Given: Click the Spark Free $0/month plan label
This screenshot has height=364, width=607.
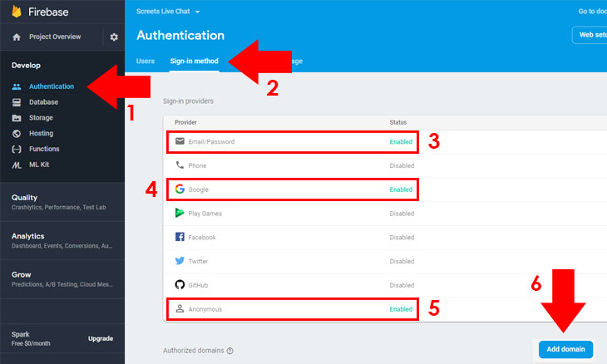Looking at the screenshot, I should tap(31, 338).
